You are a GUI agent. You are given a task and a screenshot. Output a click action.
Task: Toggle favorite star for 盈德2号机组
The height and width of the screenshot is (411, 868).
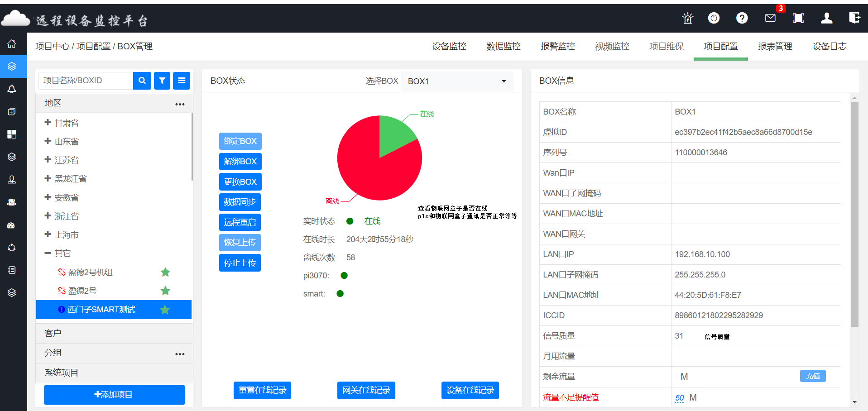click(x=165, y=272)
